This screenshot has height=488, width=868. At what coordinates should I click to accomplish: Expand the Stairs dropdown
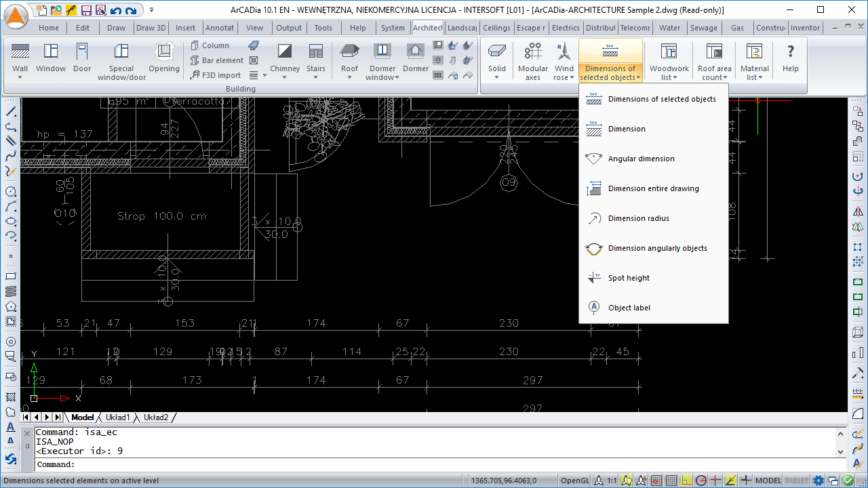(316, 77)
